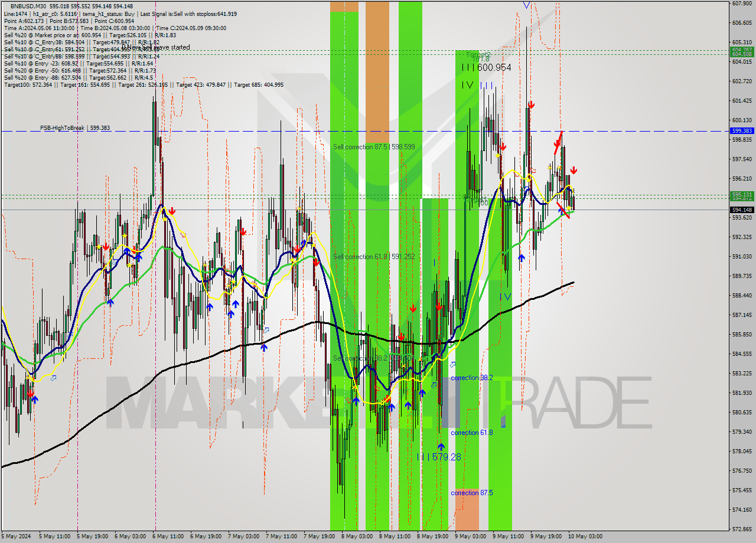This screenshot has width=756, height=543.
Task: Click the BNBUSD,M30 symbol title
Action: (28, 5)
